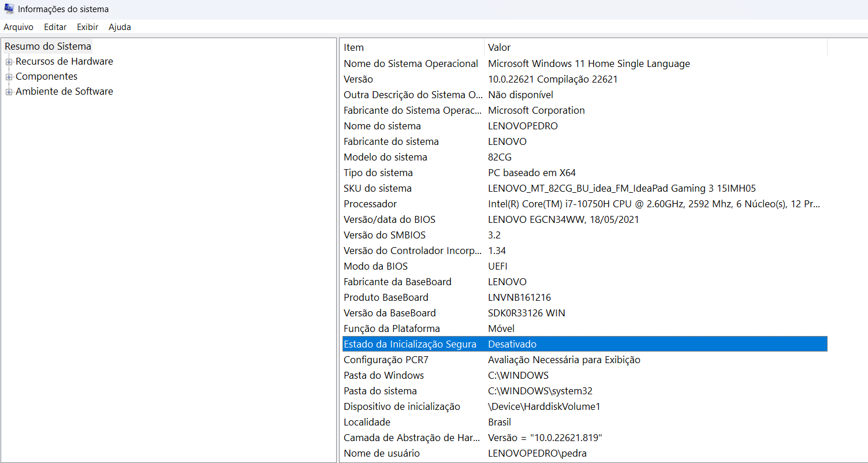Select the Nome do Sistema Operacional row
The width and height of the screenshot is (868, 463).
point(584,64)
